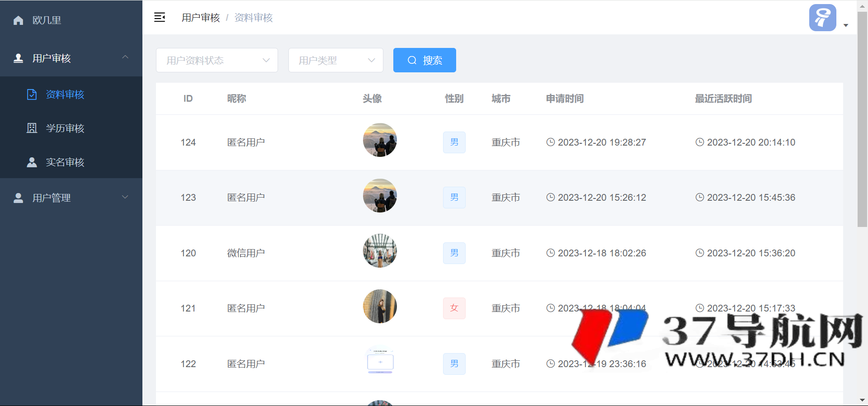The image size is (868, 406).
Task: Click the 重庆市 city cell in row 124
Action: pyautogui.click(x=506, y=142)
